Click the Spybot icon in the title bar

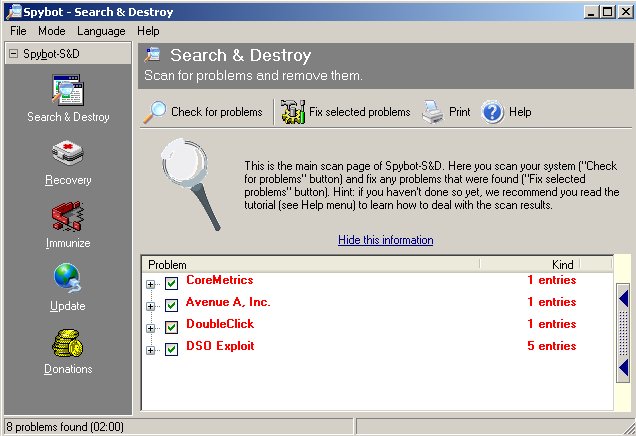coord(14,12)
